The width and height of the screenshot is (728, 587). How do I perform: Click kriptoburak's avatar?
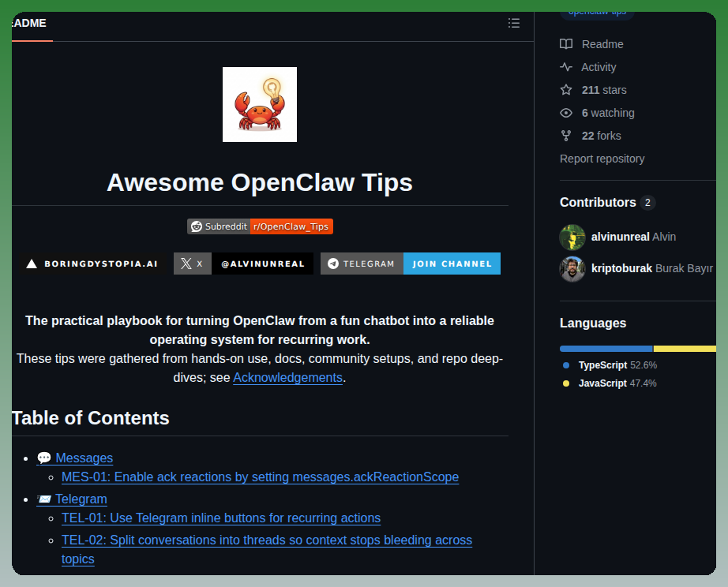(x=572, y=269)
